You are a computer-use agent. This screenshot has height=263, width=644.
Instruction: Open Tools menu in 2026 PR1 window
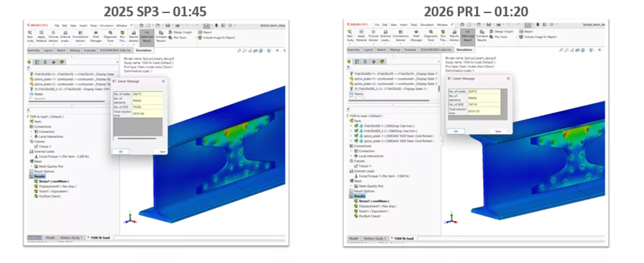pos(413,24)
